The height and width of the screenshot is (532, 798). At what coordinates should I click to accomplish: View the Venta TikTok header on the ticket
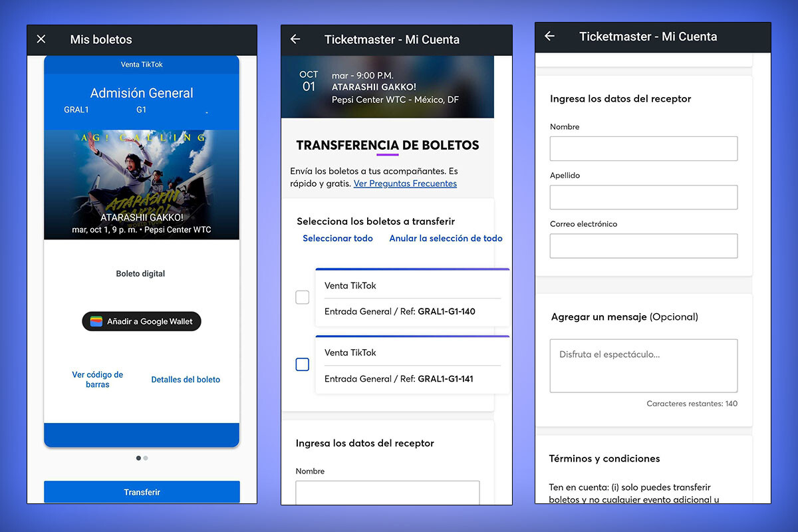[141, 65]
